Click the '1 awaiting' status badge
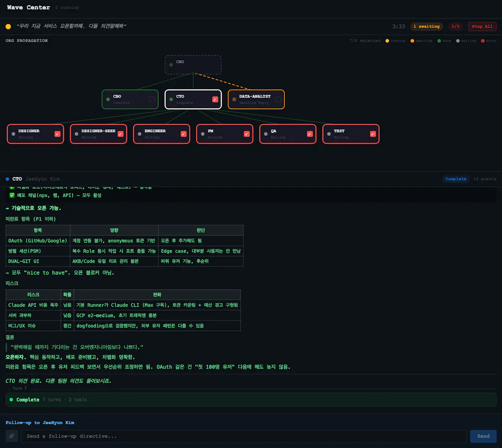The image size is (502, 448). point(426,26)
